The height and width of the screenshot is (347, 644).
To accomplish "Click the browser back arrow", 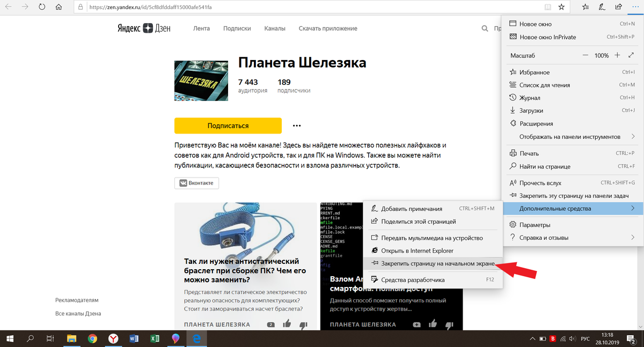I will 9,8.
